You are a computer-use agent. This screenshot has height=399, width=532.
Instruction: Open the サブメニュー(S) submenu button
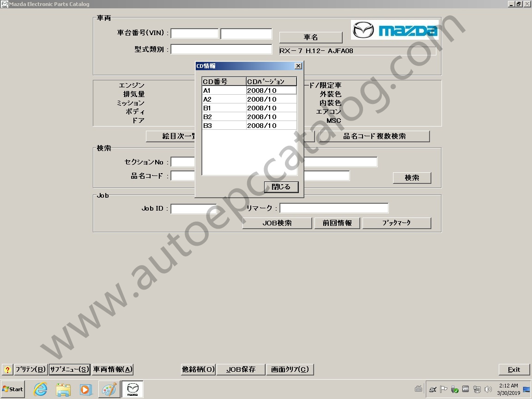[x=70, y=369]
